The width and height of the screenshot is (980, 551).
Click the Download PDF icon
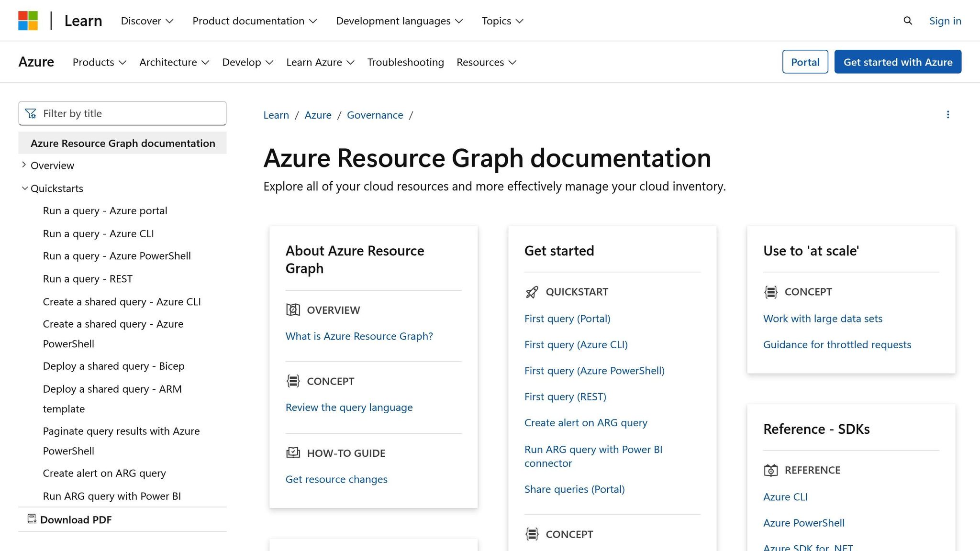[32, 519]
